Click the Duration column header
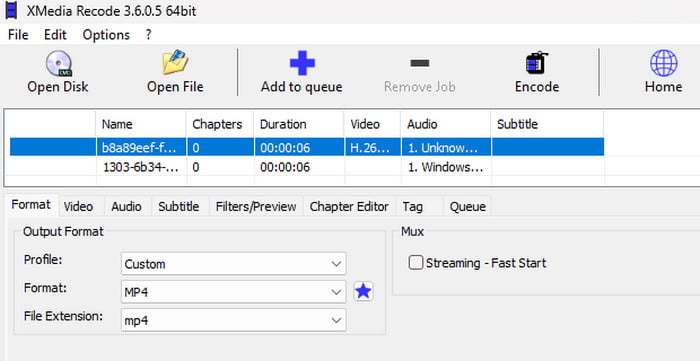 tap(299, 124)
